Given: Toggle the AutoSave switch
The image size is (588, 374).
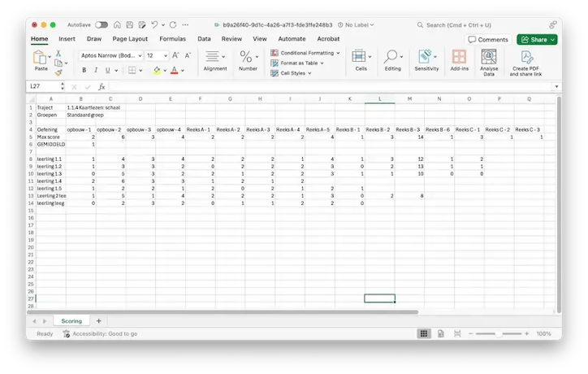Looking at the screenshot, I should [x=102, y=24].
